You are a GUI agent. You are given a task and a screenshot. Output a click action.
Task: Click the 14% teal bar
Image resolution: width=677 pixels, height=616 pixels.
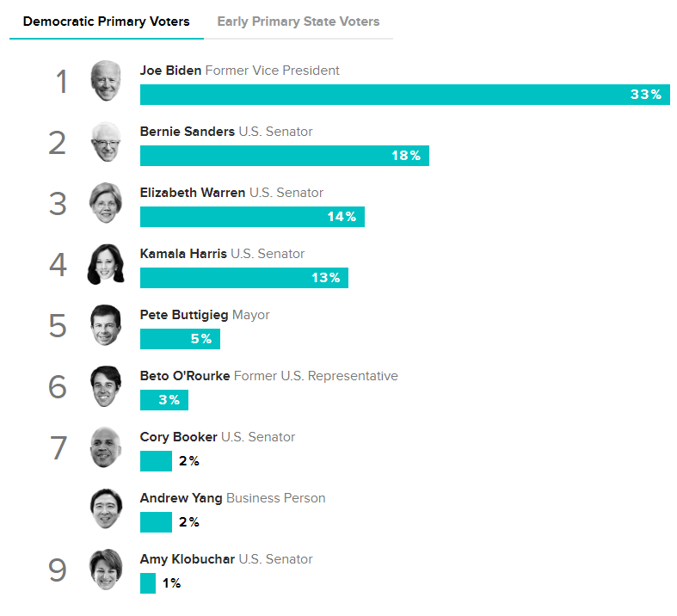coord(252,217)
